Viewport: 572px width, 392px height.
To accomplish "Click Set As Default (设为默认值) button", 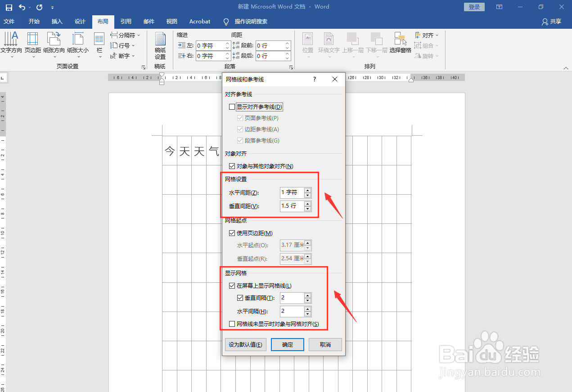I will coord(246,345).
